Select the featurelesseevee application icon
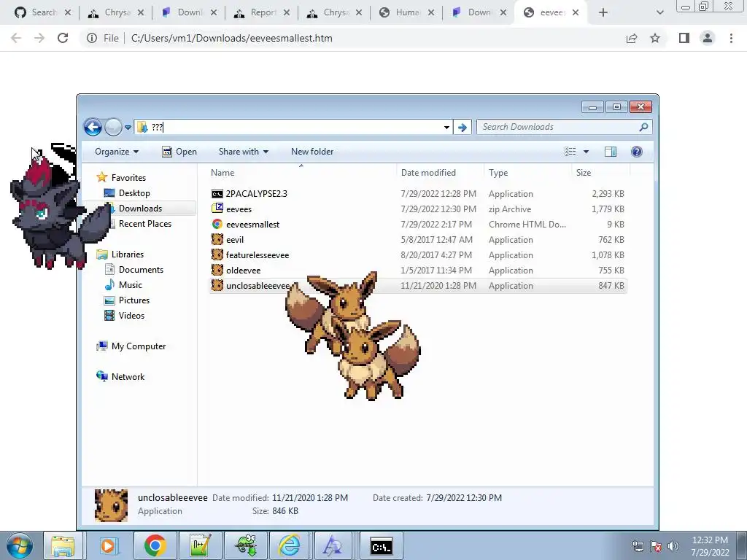The height and width of the screenshot is (560, 747). tap(217, 254)
